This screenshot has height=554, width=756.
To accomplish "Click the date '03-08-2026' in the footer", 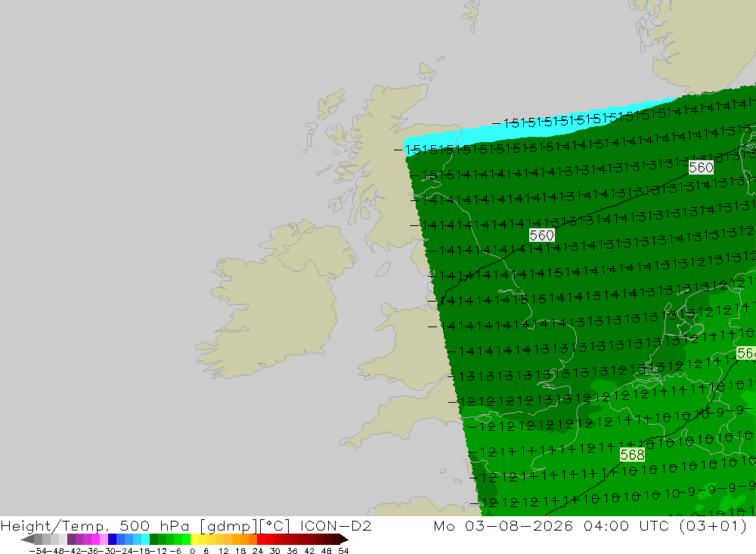I will [x=519, y=526].
